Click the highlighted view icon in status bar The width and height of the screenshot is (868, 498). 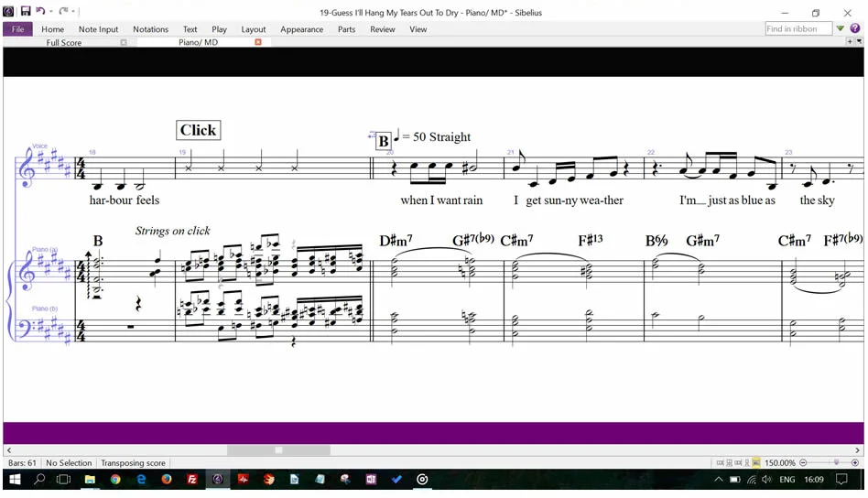tap(756, 463)
